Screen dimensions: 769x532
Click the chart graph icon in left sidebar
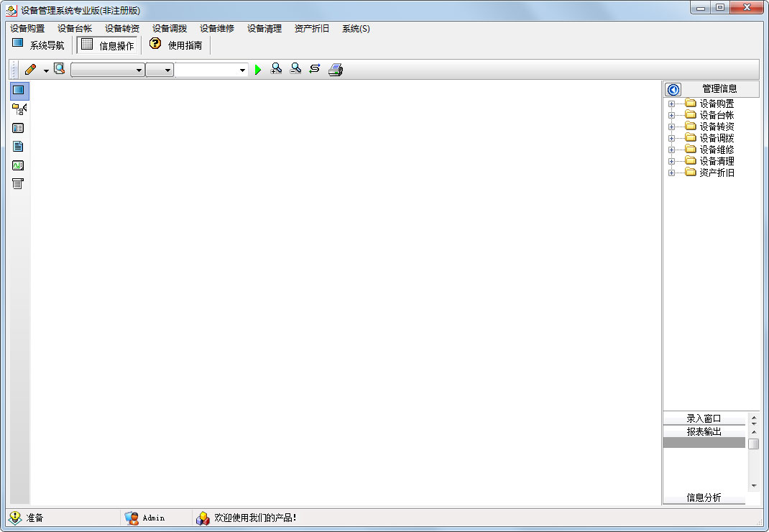tap(18, 165)
